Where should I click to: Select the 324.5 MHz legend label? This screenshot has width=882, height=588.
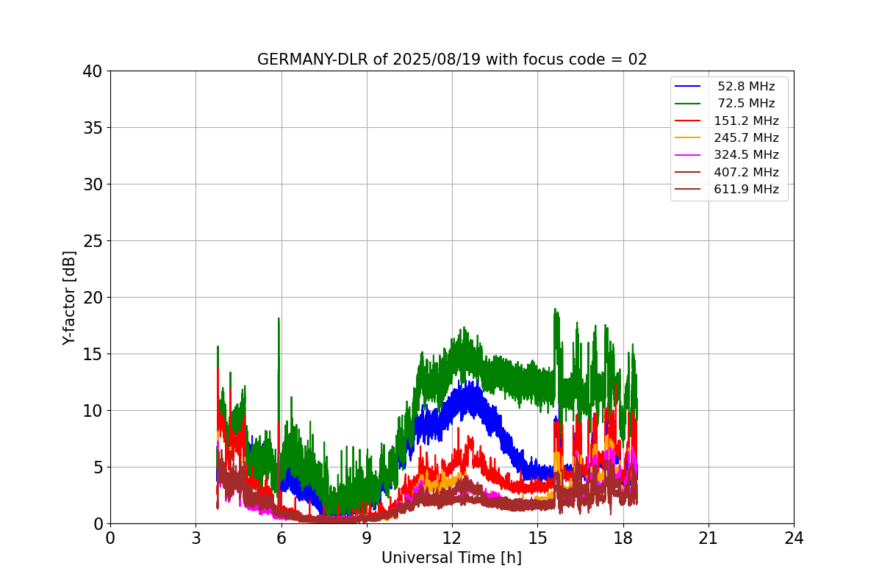coord(746,155)
